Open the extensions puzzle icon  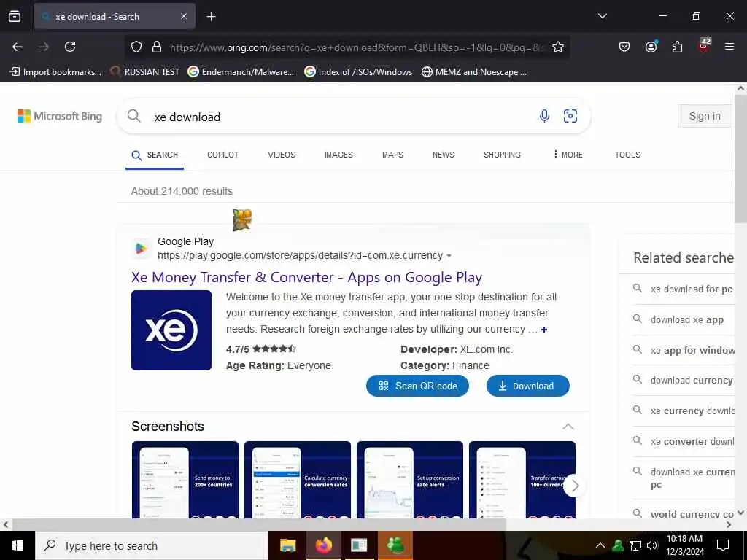[677, 47]
